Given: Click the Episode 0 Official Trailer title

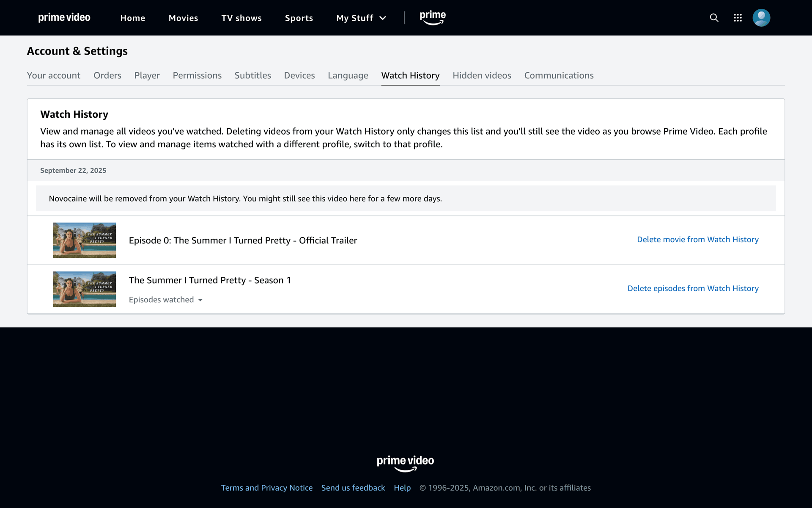Looking at the screenshot, I should [x=243, y=240].
